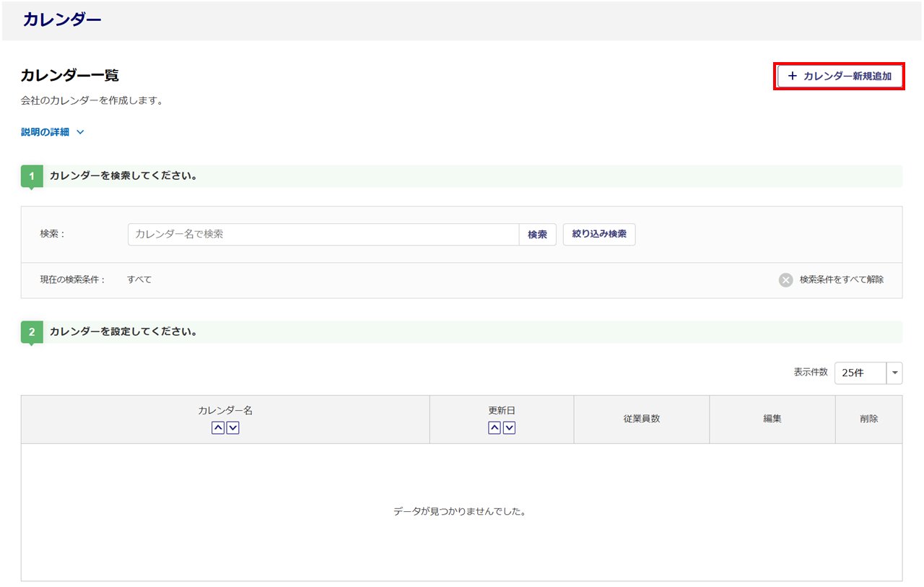
Task: Open the 絞り込み検索 filter options
Action: (598, 235)
